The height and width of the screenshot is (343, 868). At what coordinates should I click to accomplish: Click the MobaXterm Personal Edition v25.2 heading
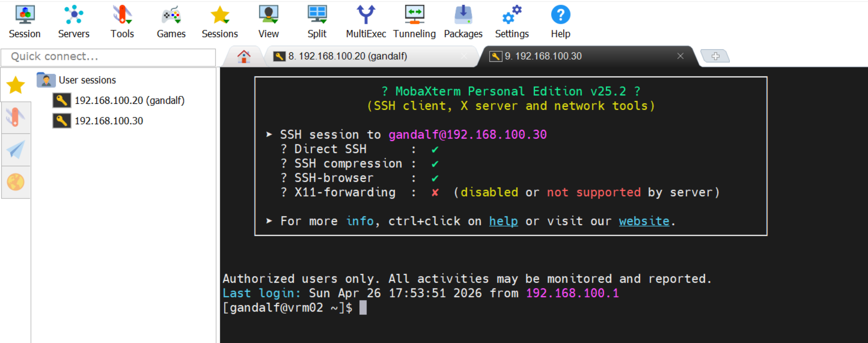tap(511, 91)
